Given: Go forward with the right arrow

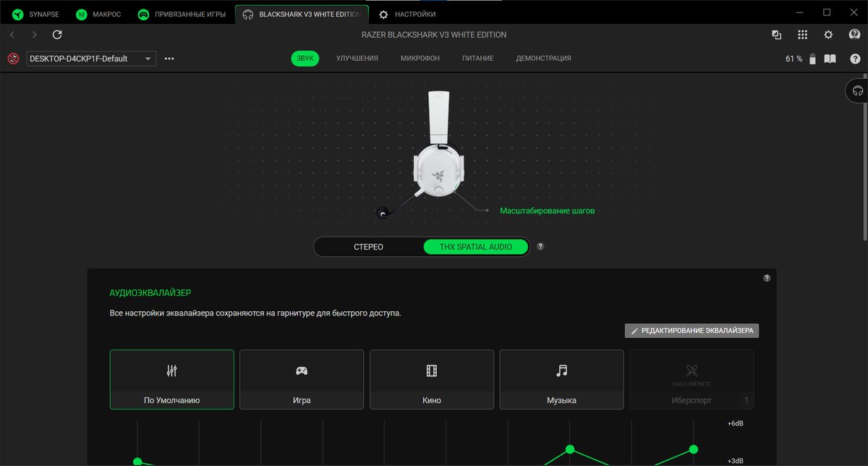Looking at the screenshot, I should click(x=34, y=35).
